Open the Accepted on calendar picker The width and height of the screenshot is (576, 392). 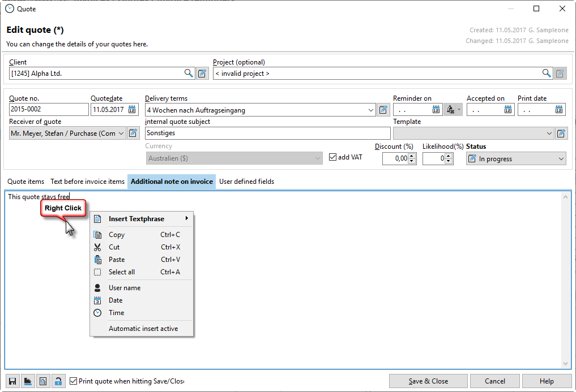508,110
